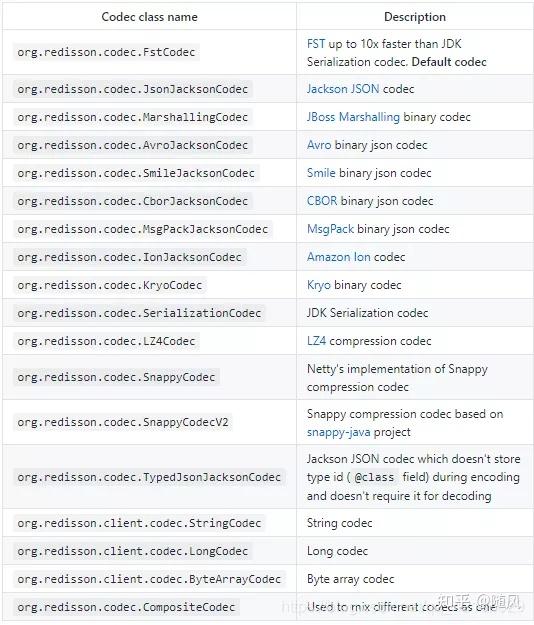This screenshot has width=534, height=625.
Task: Open the MsgPack link
Action: click(330, 229)
